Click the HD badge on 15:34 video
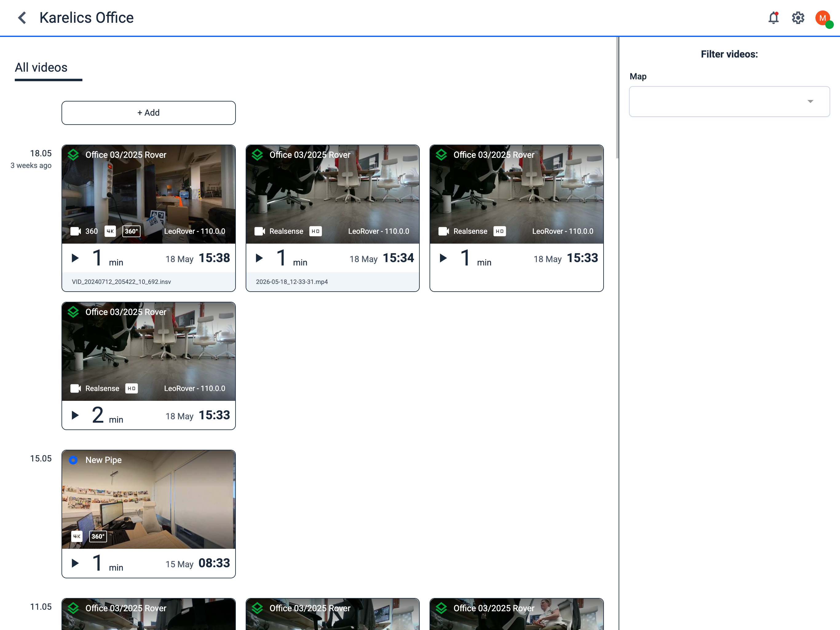 pos(315,231)
